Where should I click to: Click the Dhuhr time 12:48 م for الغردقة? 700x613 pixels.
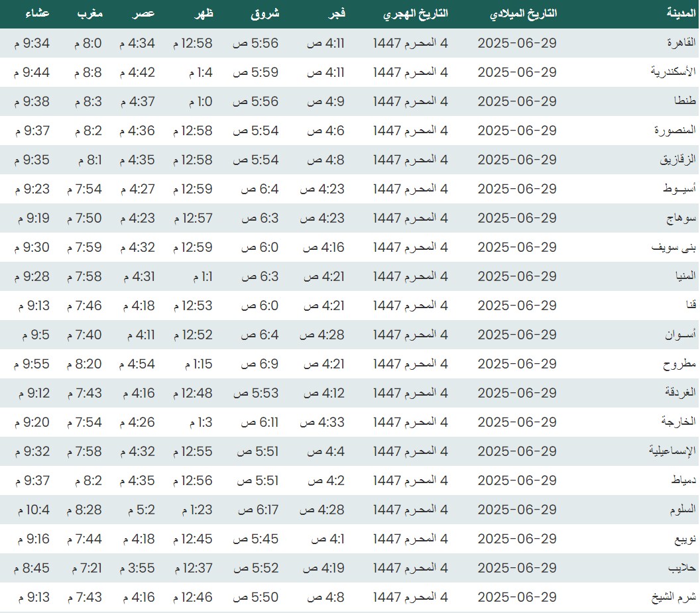coord(193,393)
